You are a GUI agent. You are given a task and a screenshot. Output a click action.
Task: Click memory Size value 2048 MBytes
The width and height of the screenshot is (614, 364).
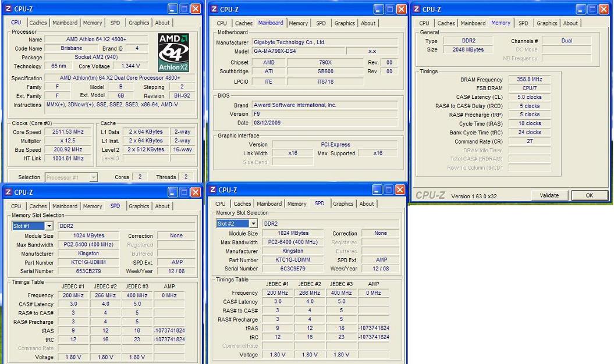coord(468,49)
